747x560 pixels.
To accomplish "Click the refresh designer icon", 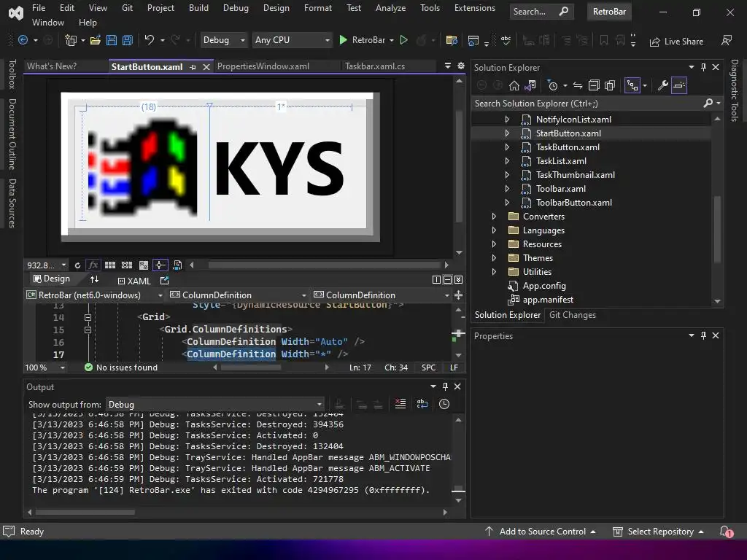I will [x=77, y=265].
